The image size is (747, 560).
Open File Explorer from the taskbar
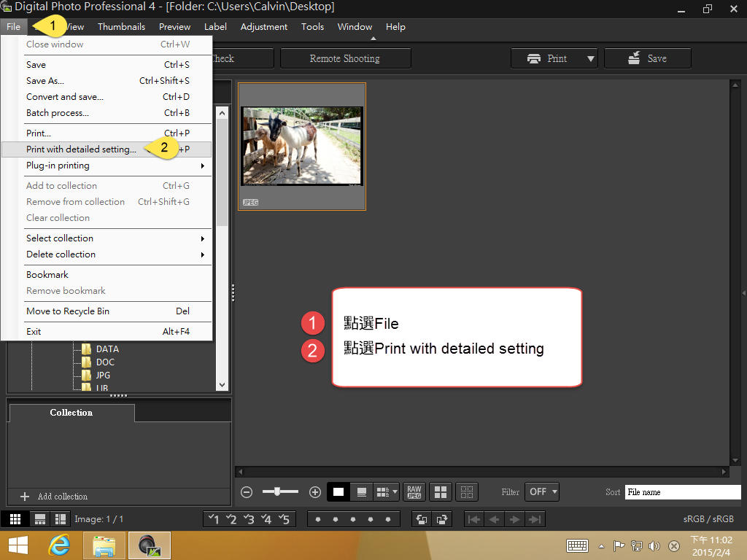coord(104,545)
